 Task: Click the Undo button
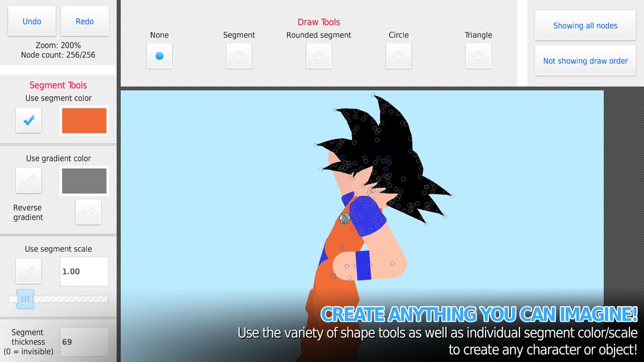tap(32, 21)
